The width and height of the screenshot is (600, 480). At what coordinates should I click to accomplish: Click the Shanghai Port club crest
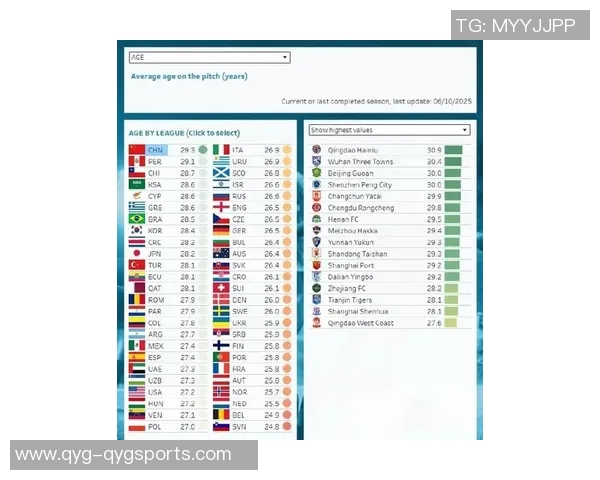(317, 265)
